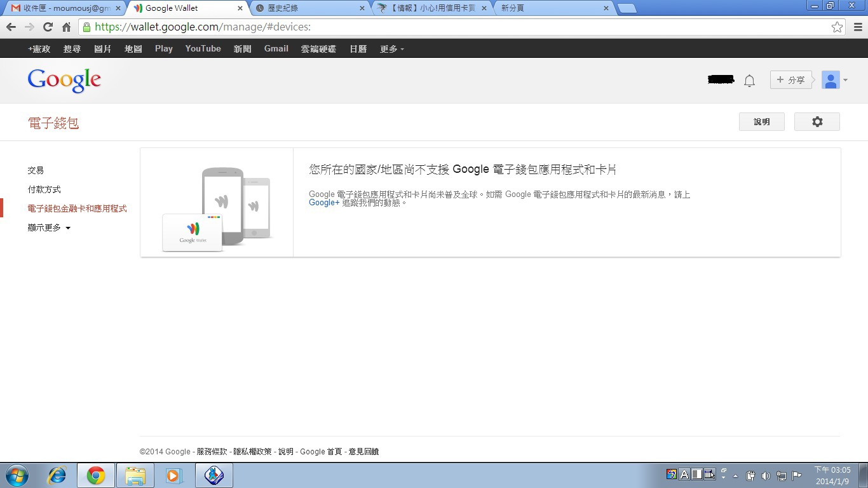Select 交易 in the sidebar
868x488 pixels.
36,170
